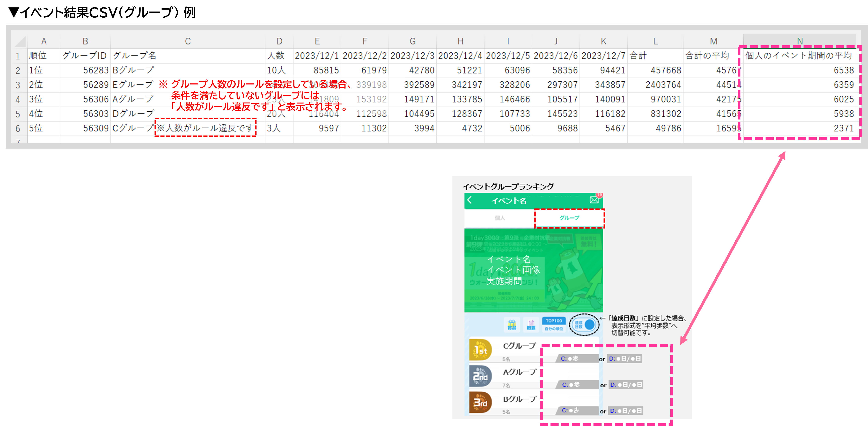Click the 2nd place silver badge

pyautogui.click(x=480, y=376)
